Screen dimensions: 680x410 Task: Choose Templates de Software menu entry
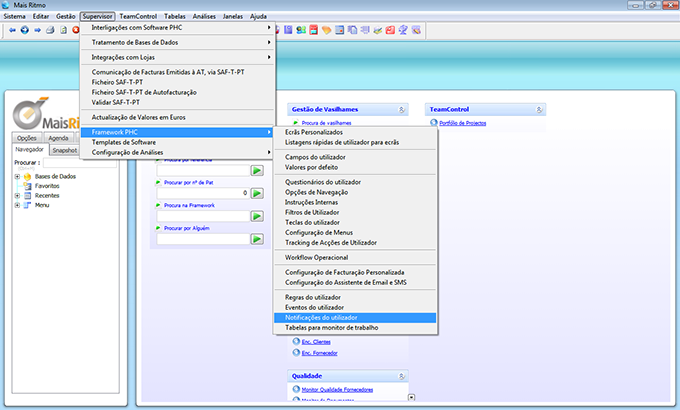[178, 142]
